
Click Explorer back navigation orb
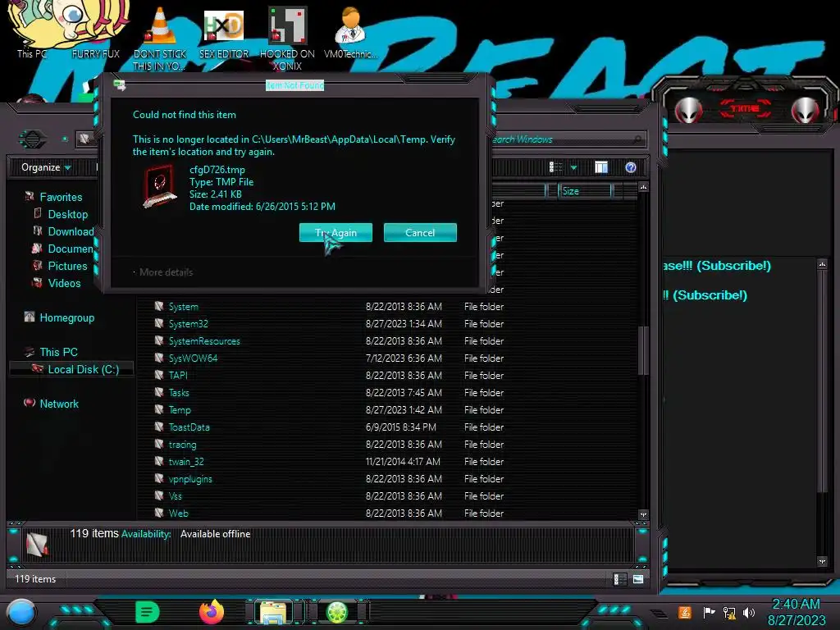(32, 139)
